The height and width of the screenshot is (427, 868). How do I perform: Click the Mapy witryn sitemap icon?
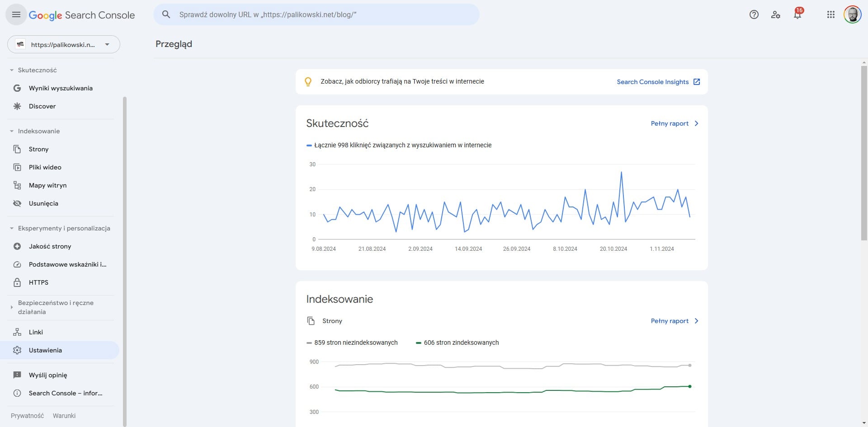[17, 185]
